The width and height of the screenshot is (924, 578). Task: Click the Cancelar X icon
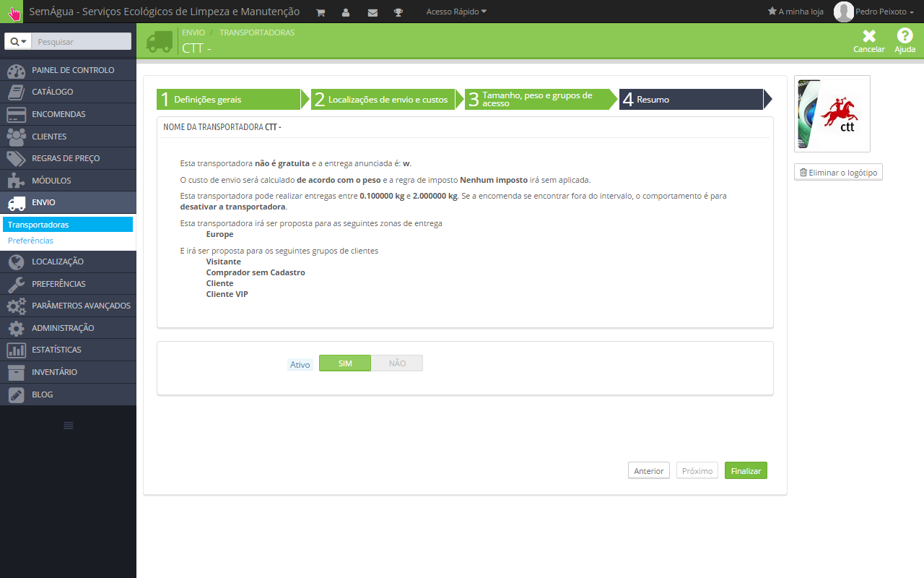point(869,36)
